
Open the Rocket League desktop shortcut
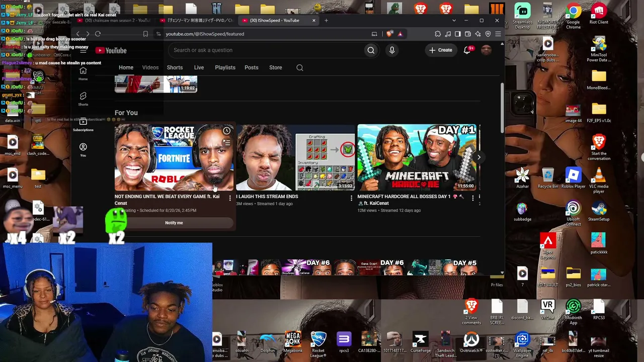pos(318,344)
